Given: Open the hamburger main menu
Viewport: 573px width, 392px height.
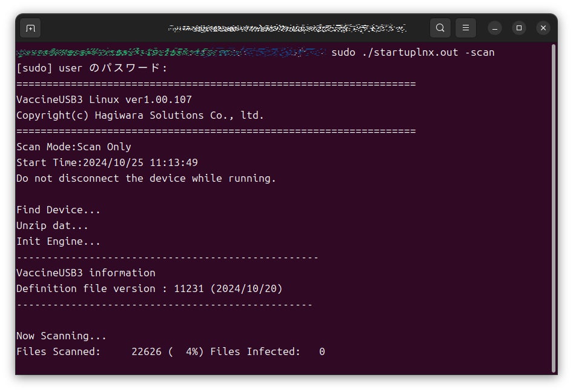Looking at the screenshot, I should tap(466, 28).
